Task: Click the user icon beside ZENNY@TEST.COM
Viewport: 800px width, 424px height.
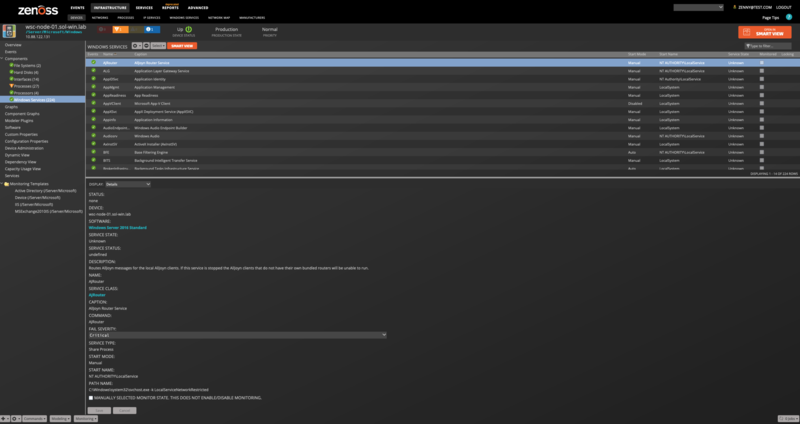Action: pyautogui.click(x=735, y=7)
